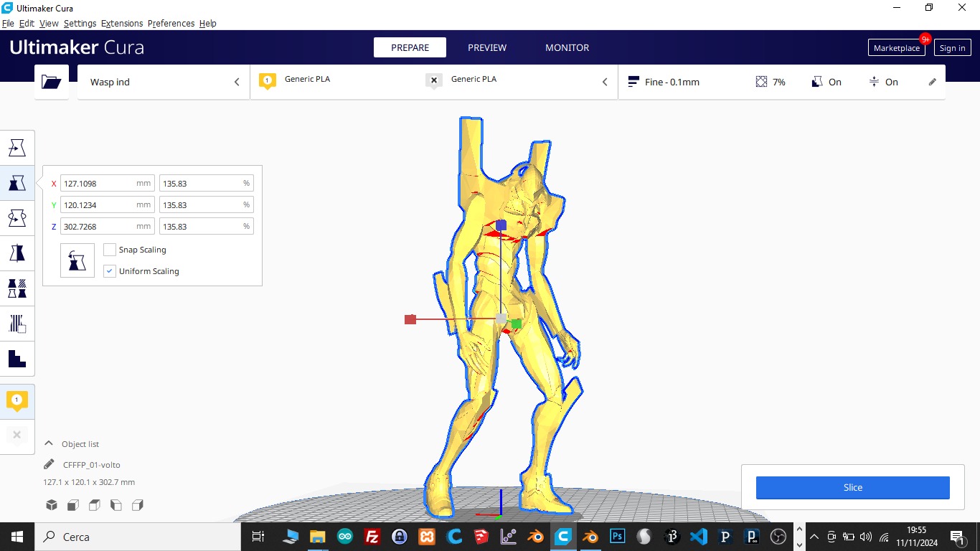Select the Move tool in left toolbar
Image resolution: width=980 pixels, height=551 pixels.
(17, 149)
